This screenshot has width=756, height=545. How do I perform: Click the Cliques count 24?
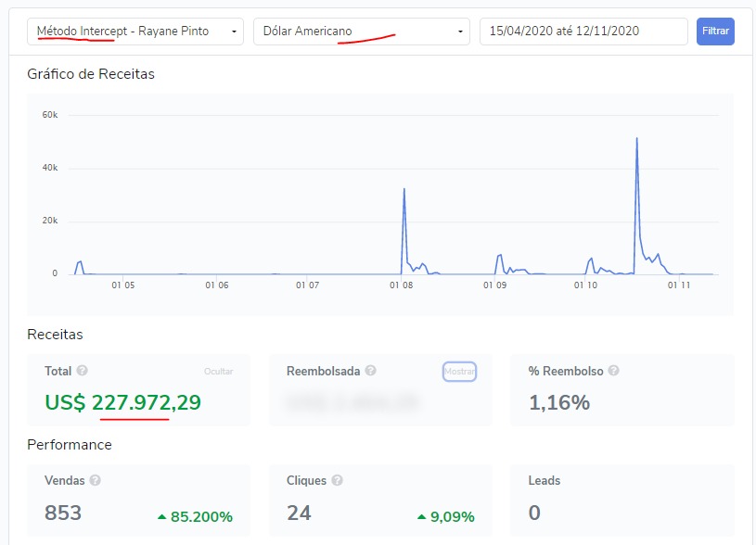coord(299,513)
